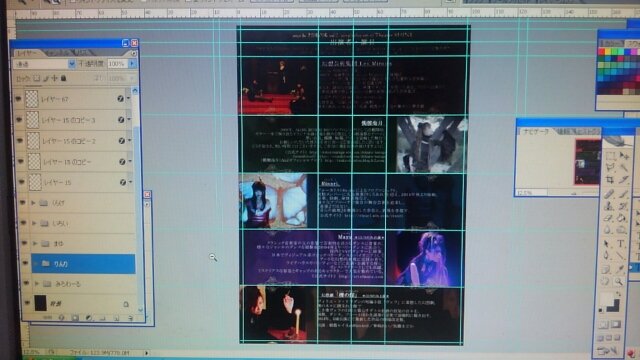Select the Blur tool

[608, 230]
